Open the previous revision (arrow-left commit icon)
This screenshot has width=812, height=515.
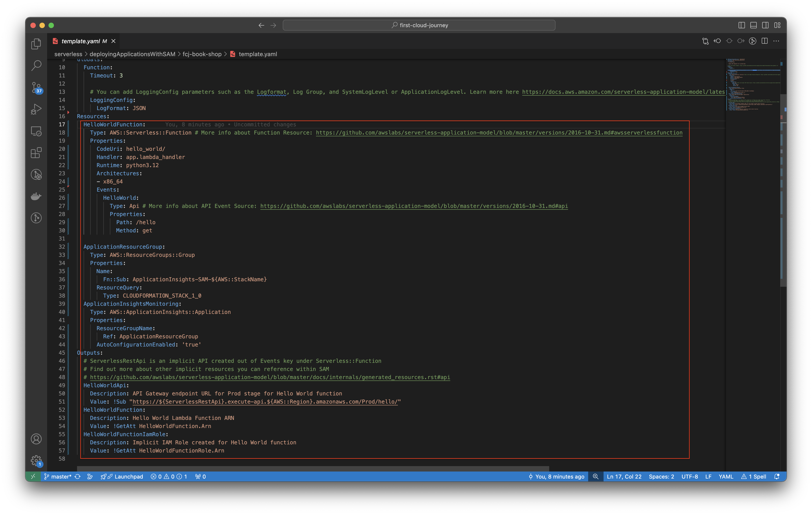pos(717,41)
